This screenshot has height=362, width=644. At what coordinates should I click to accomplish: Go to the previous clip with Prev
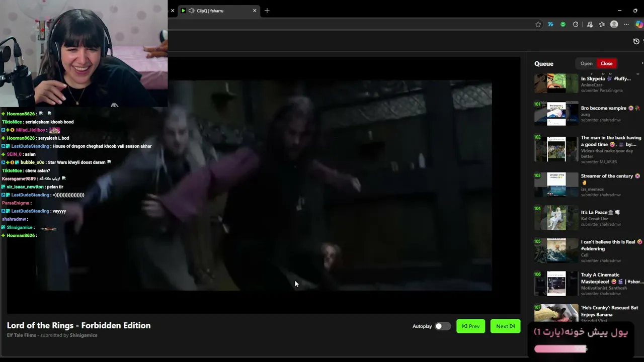click(x=471, y=326)
